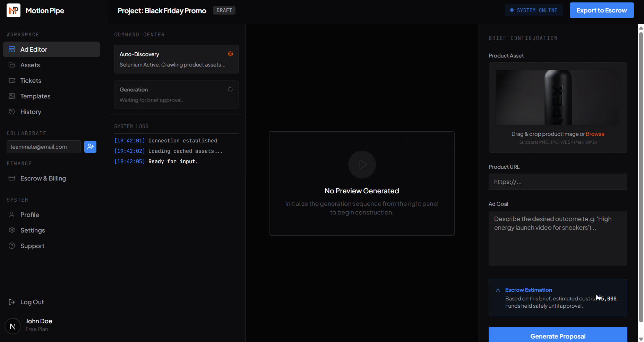Click the Generation loading spinner icon
Screen dimensions: 644x342
point(230,89)
